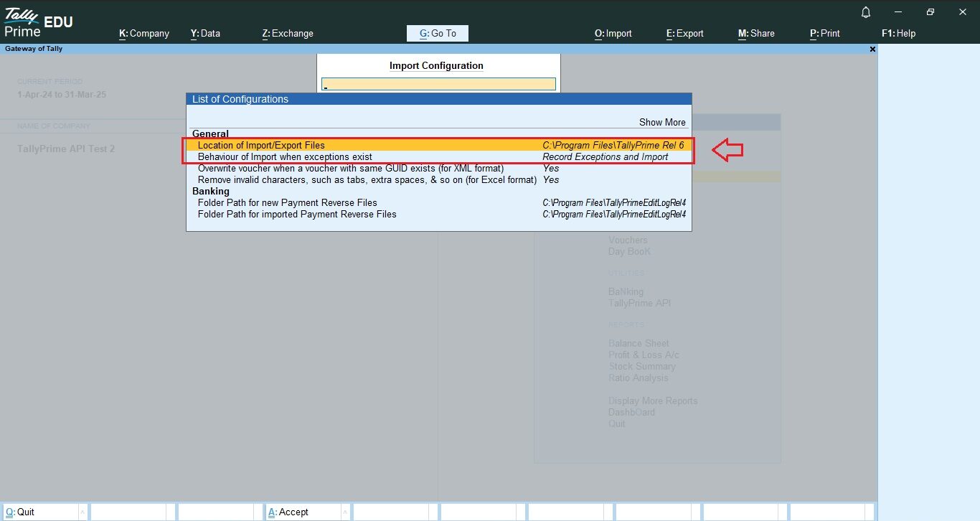Click company name TallyPrime API Test 2
This screenshot has height=521, width=980.
coord(66,149)
